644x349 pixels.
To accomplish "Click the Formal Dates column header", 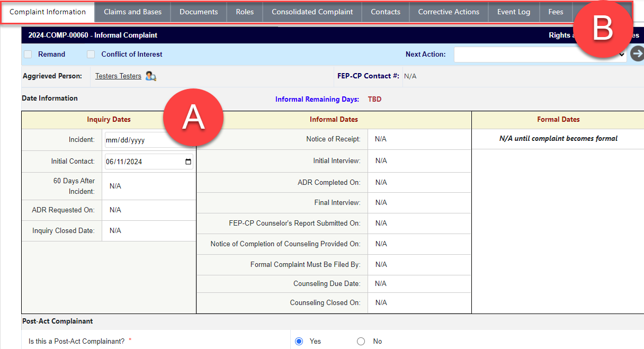I will [x=558, y=120].
